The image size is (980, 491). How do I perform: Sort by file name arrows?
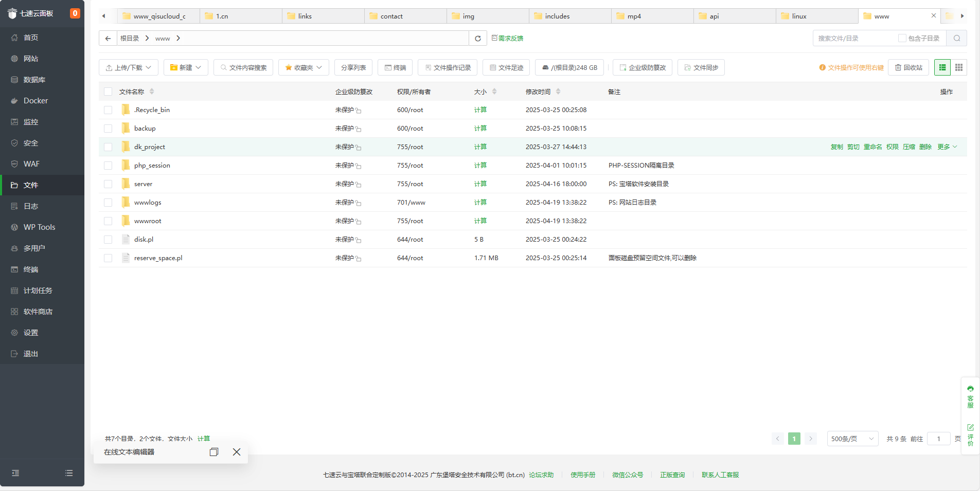pyautogui.click(x=152, y=92)
